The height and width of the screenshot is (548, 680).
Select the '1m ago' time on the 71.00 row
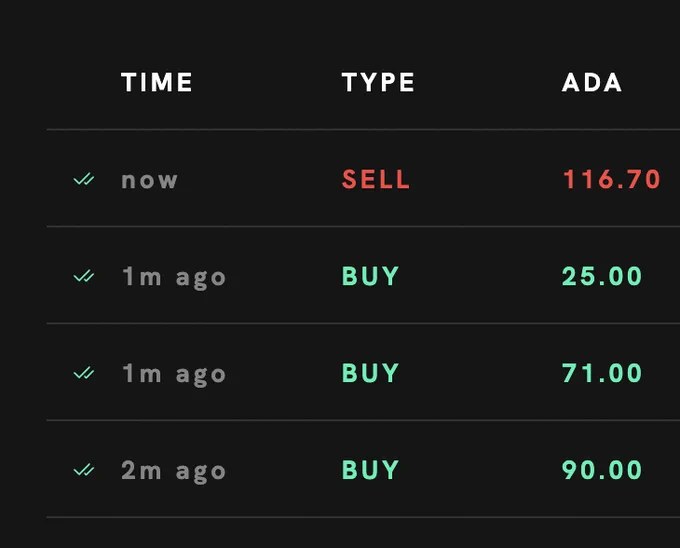pyautogui.click(x=173, y=374)
